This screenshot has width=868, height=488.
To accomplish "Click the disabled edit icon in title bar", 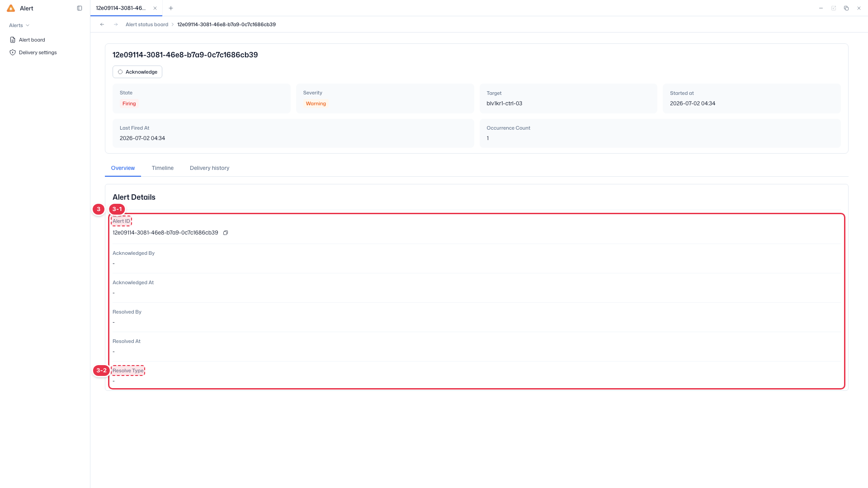I will [x=834, y=8].
